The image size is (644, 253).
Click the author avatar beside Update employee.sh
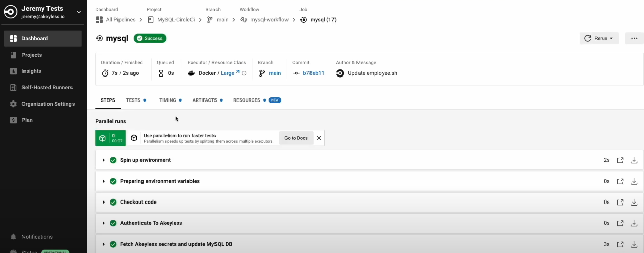click(340, 73)
